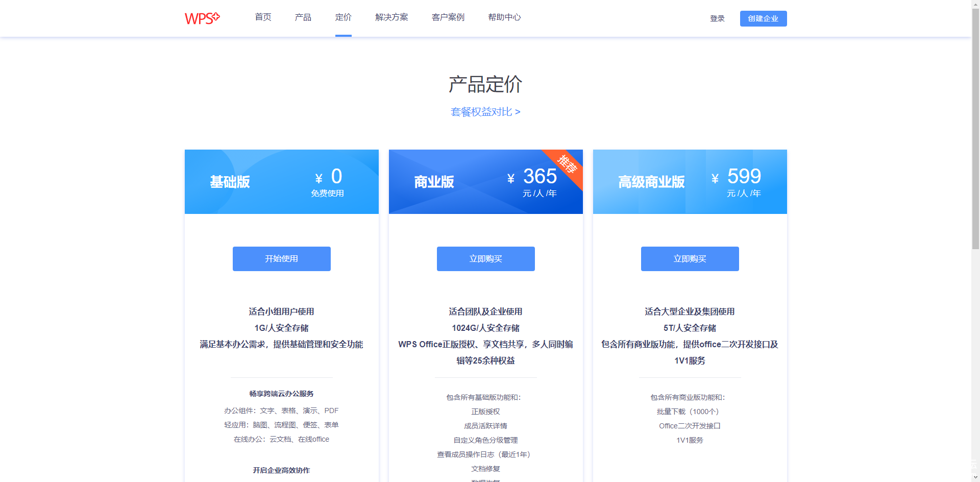Click the Office二次开发接口 feature
980x482 pixels.
[690, 426]
